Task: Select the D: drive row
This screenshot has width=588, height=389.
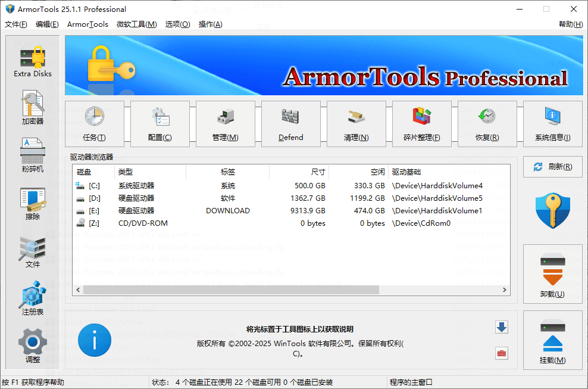Action: tap(238, 198)
